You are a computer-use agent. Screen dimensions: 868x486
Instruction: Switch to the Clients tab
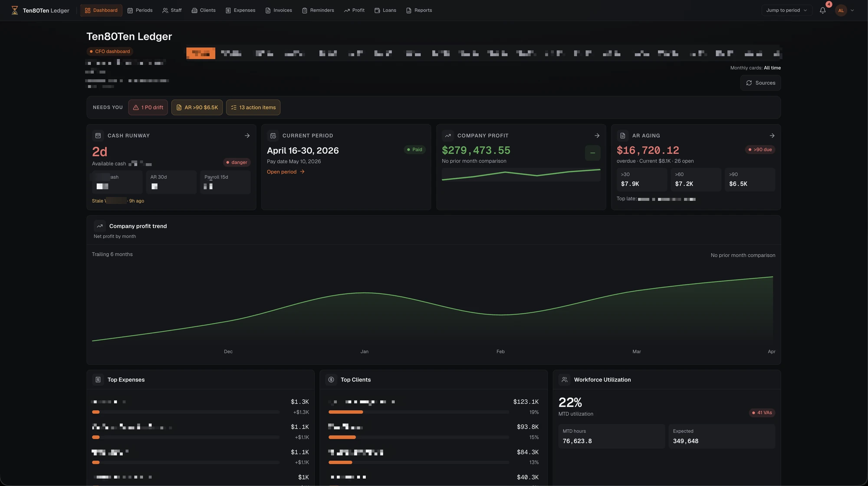click(204, 10)
